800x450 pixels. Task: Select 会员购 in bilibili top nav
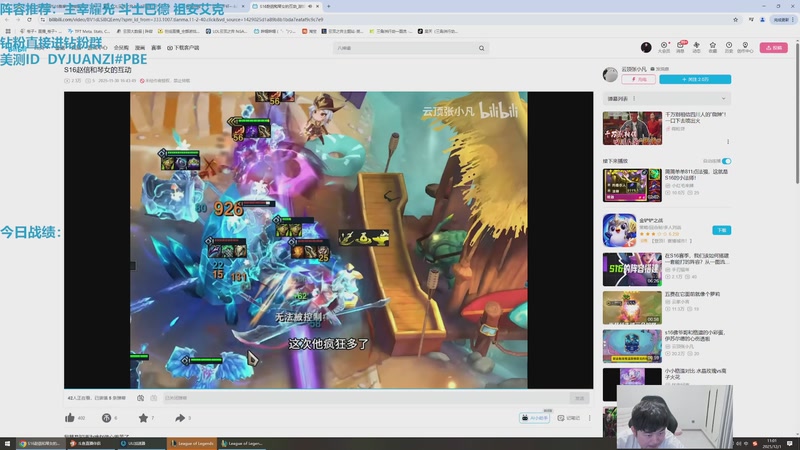point(121,48)
